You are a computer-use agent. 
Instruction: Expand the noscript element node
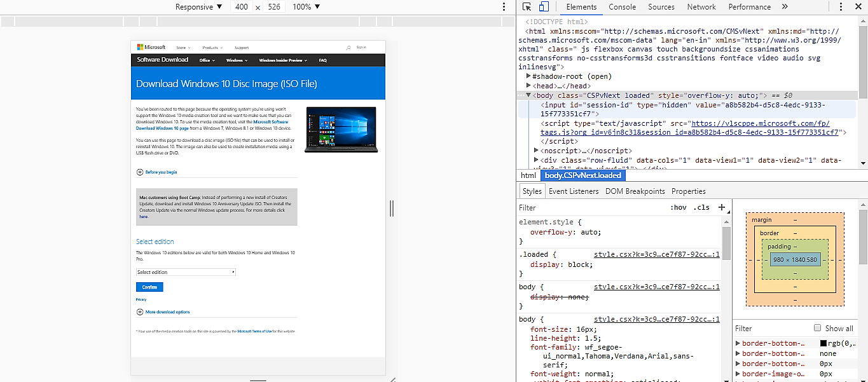tap(537, 151)
